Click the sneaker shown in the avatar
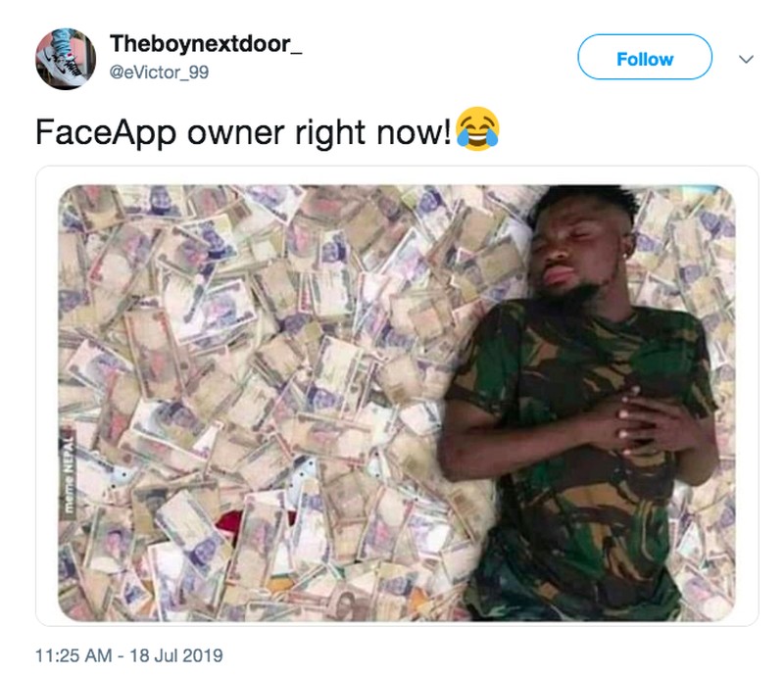Image resolution: width=784 pixels, height=676 pixels. (x=64, y=61)
